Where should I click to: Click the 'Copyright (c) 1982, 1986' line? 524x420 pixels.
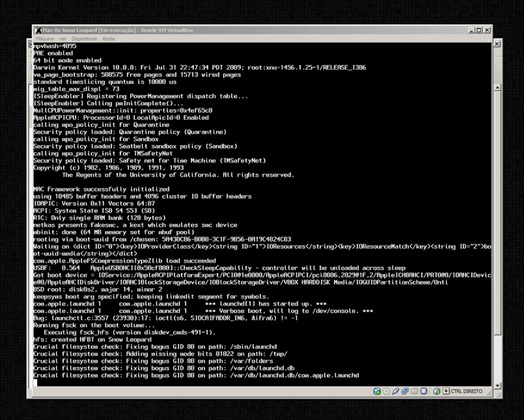point(108,168)
